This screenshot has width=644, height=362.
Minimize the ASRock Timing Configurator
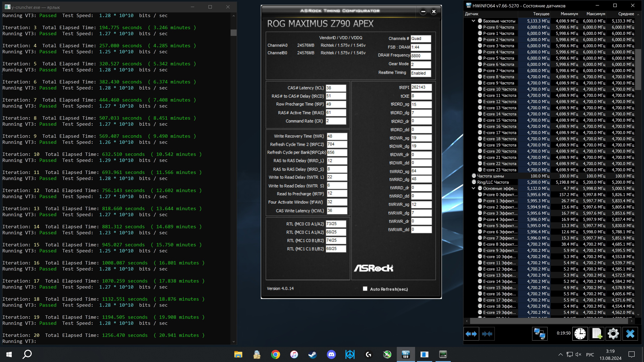[423, 12]
